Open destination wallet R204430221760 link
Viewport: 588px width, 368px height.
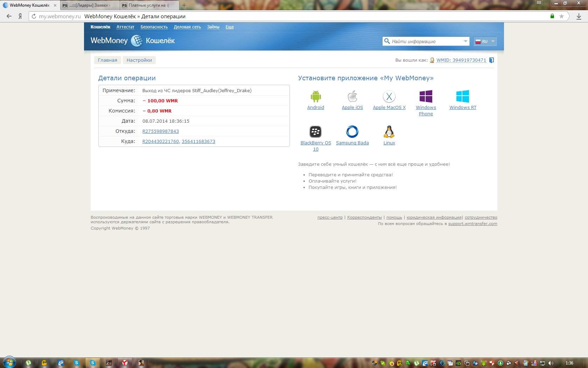(161, 142)
